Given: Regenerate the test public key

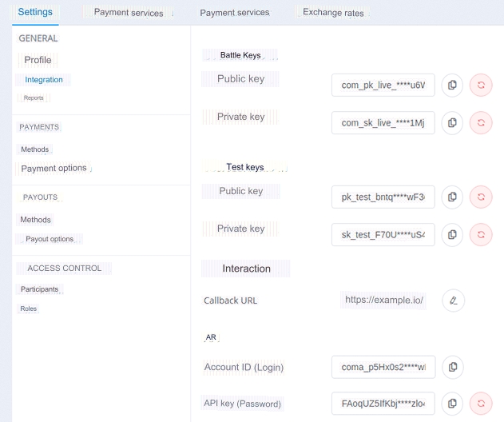Looking at the screenshot, I should point(481,196).
